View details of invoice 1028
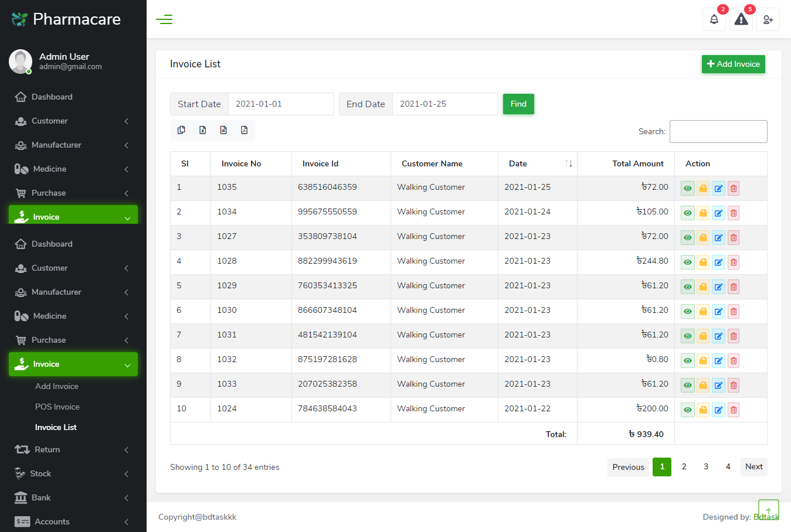 pos(688,262)
